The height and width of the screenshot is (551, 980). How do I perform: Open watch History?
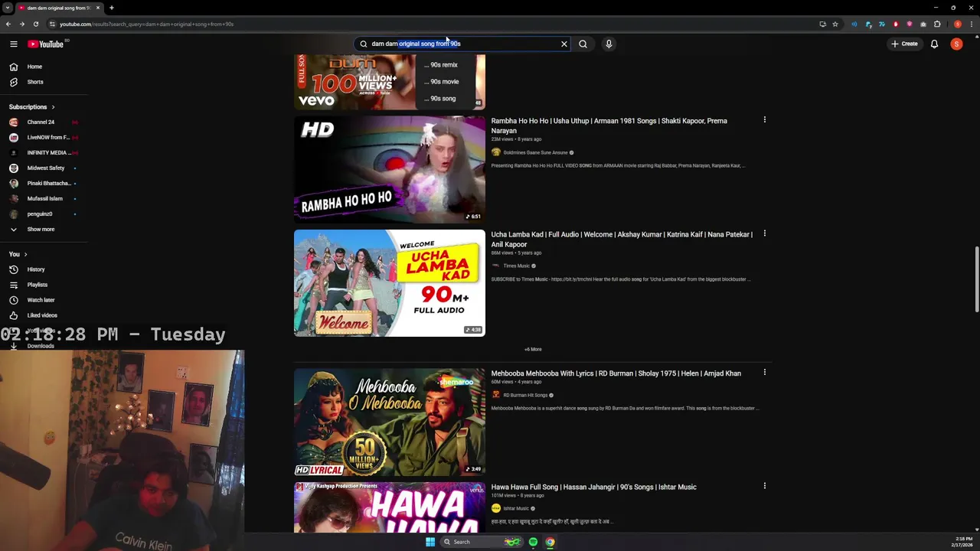point(35,269)
